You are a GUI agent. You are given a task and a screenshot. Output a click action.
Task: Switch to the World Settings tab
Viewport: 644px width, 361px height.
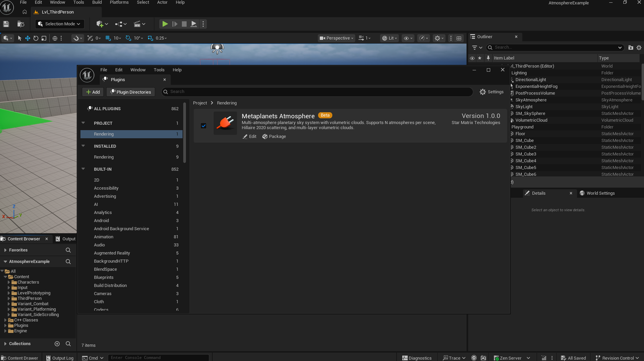point(597,193)
